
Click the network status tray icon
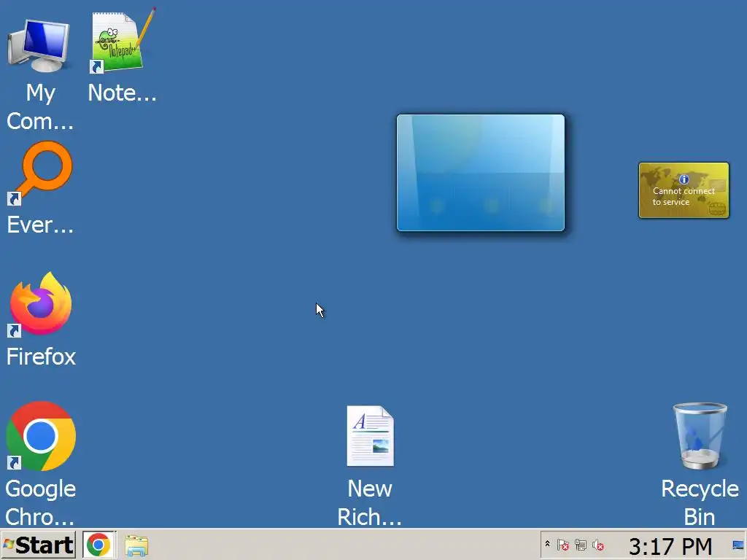coord(580,545)
